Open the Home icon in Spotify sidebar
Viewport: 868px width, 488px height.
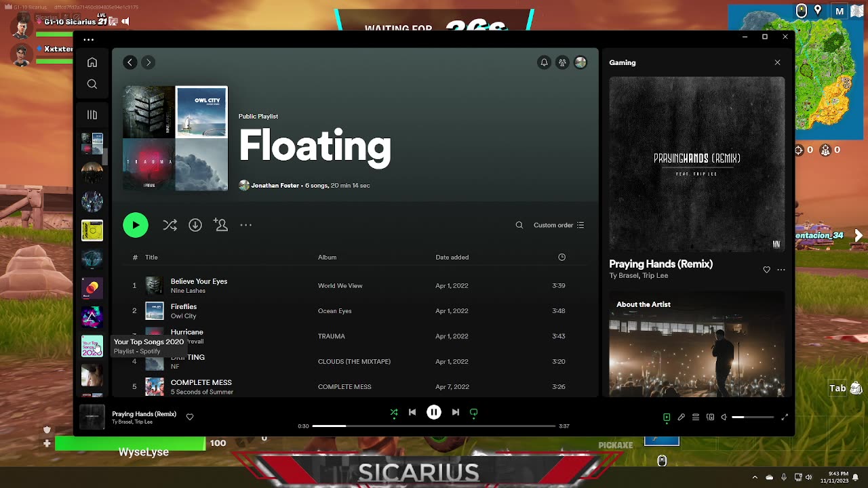(92, 62)
